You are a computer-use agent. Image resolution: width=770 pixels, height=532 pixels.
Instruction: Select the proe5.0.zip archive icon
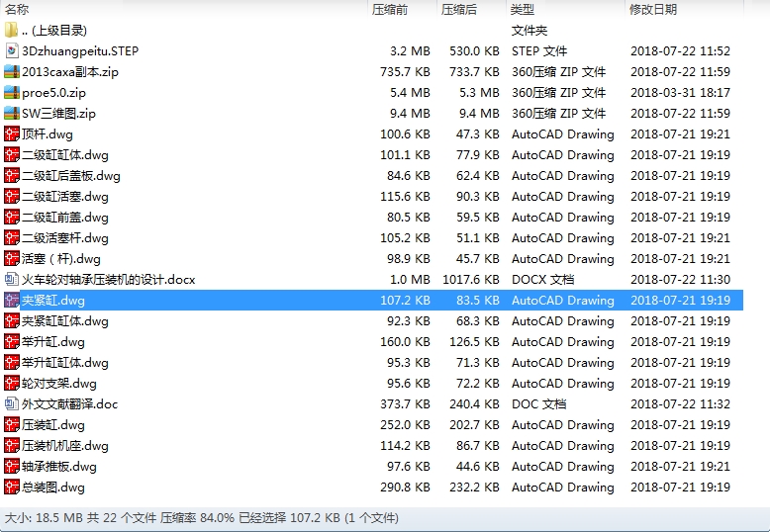[11, 92]
